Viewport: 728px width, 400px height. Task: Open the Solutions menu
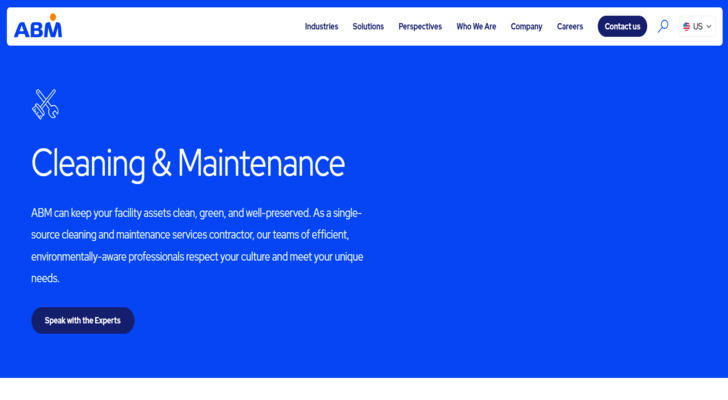368,26
